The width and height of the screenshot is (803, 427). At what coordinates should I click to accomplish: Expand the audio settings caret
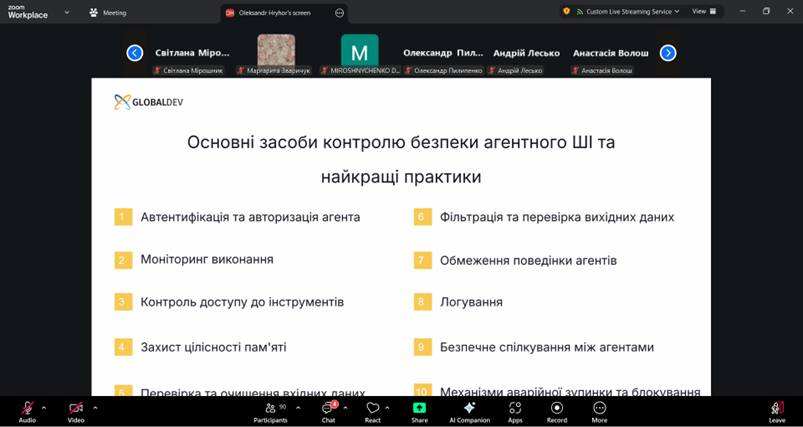[44, 407]
